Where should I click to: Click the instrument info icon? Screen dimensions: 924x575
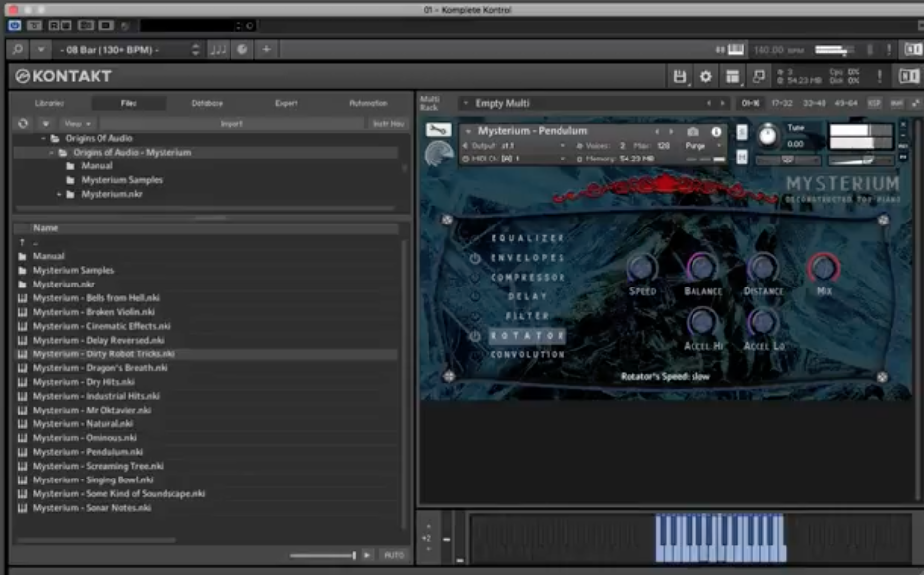click(x=716, y=131)
